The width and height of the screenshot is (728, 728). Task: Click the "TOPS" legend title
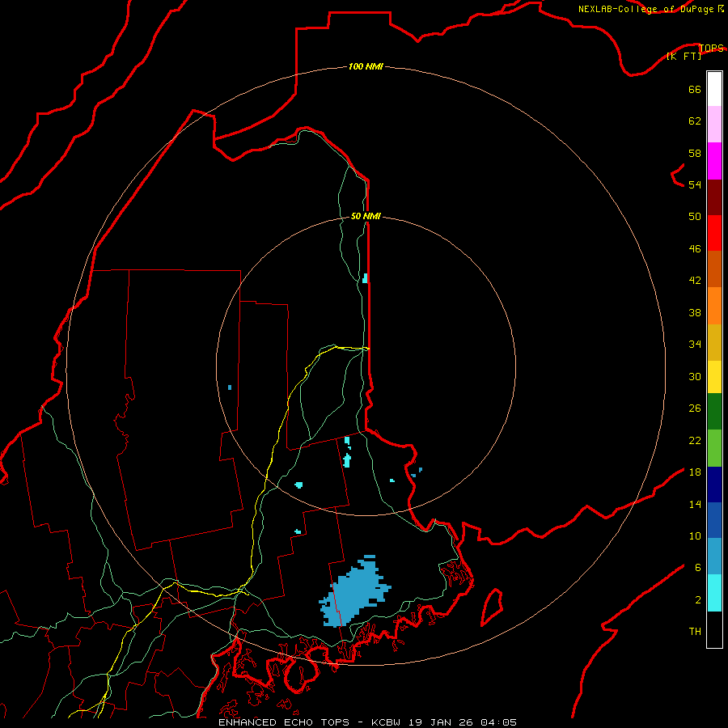click(711, 48)
